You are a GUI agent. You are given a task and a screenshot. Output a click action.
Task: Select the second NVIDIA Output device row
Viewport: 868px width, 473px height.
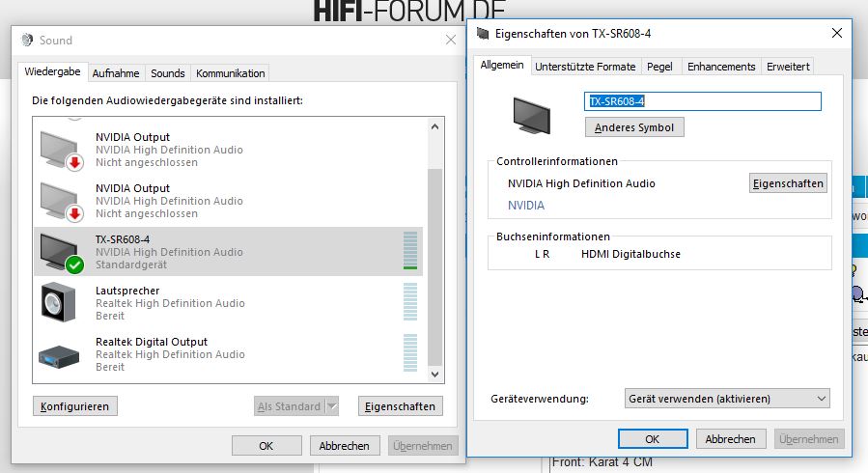pyautogui.click(x=228, y=200)
